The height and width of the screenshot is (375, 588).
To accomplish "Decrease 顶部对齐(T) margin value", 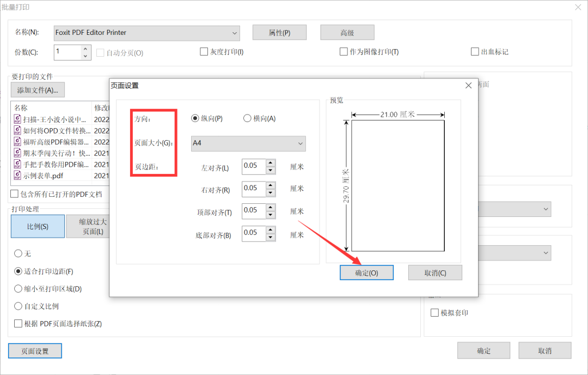I will pos(271,215).
